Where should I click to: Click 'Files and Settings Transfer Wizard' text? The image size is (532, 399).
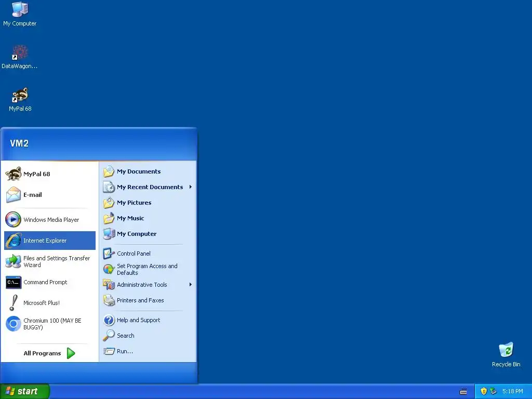(x=57, y=262)
